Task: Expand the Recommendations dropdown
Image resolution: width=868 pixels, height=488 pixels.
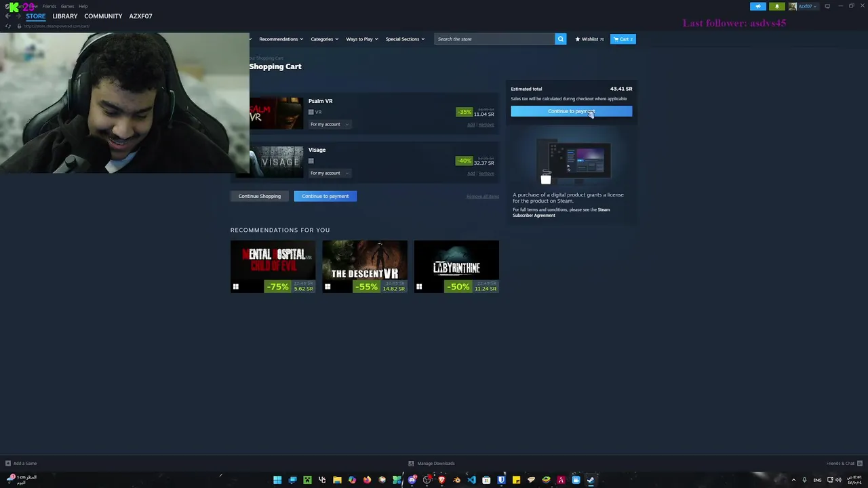Action: pos(281,39)
